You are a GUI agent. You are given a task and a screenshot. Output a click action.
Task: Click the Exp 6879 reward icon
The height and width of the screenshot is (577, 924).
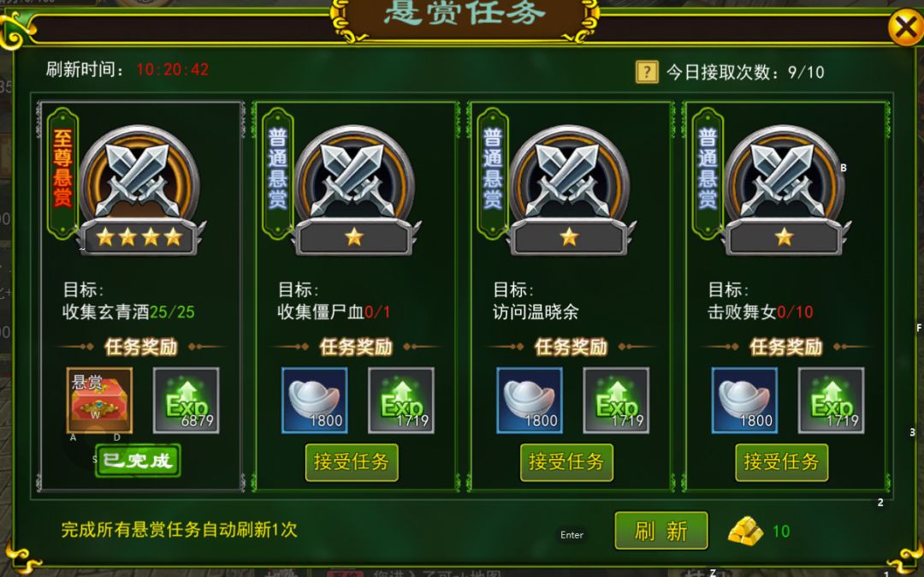(187, 400)
